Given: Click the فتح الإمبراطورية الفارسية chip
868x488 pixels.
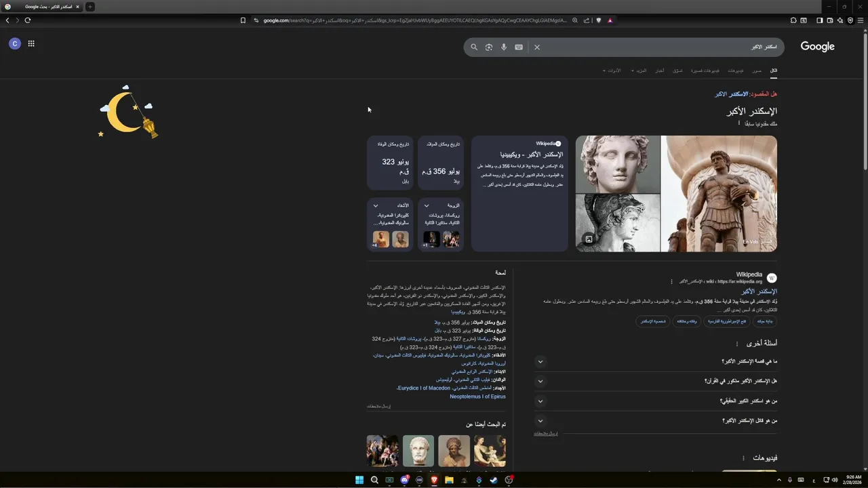Looking at the screenshot, I should click(726, 321).
